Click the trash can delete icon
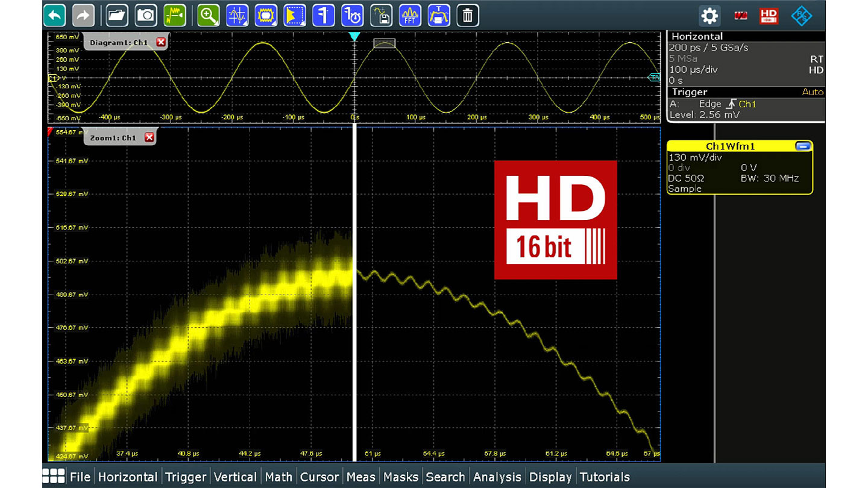 pos(467,15)
